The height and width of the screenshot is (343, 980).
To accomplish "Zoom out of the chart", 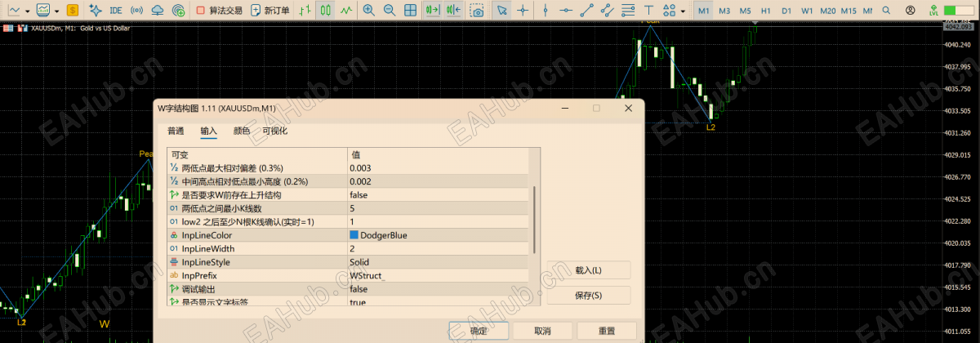I will pos(390,11).
